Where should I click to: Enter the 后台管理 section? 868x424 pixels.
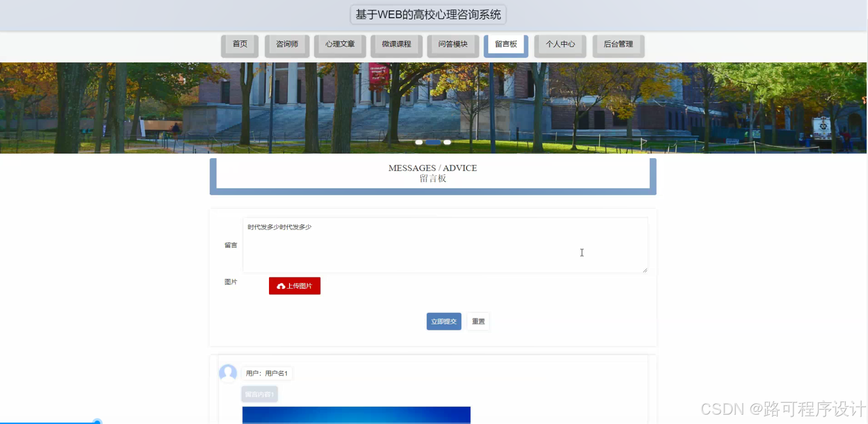(x=618, y=44)
